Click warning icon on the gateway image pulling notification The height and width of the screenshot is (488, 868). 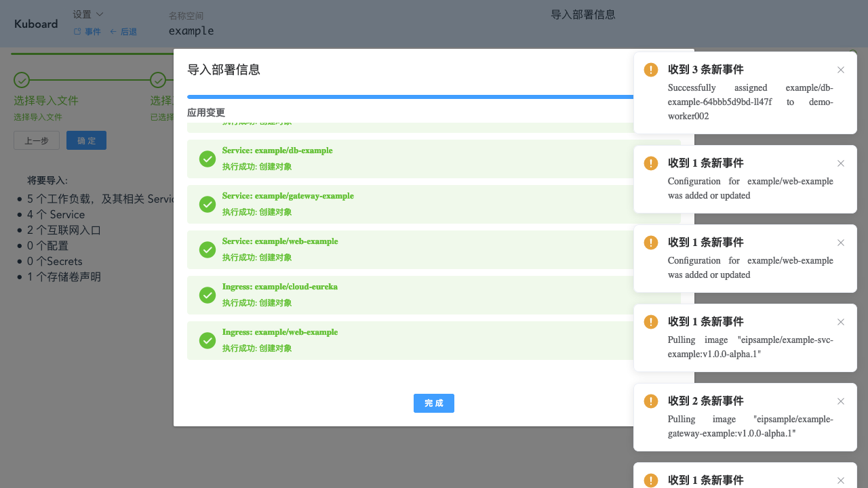click(650, 401)
